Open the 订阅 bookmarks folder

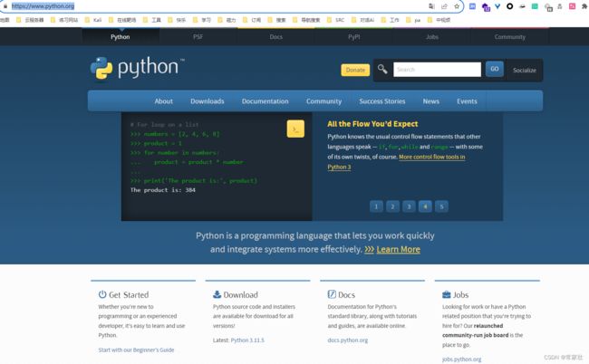point(252,20)
